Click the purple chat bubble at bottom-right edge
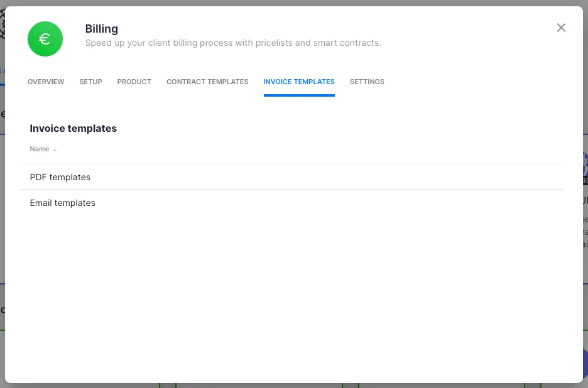The image size is (588, 388). click(585, 363)
